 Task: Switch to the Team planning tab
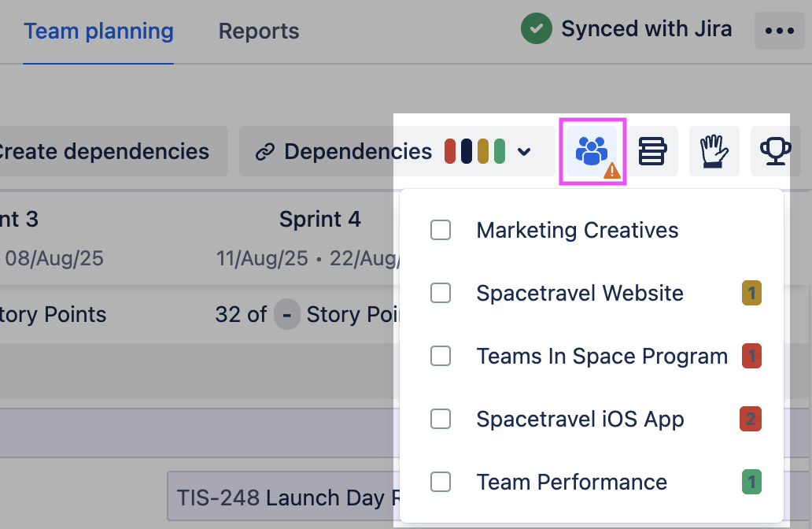[x=98, y=31]
